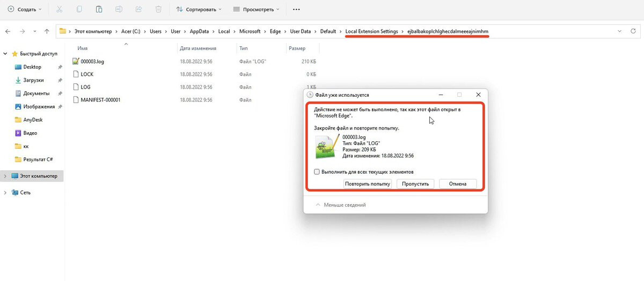Image resolution: width=644 pixels, height=281 pixels.
Task: Open Desktop in sidebar
Action: (x=32, y=67)
